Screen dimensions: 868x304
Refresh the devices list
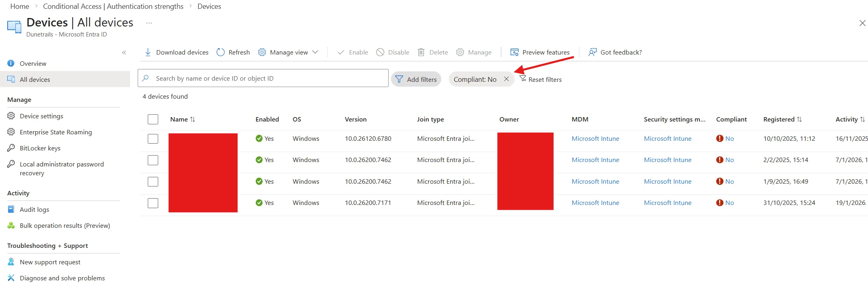point(233,52)
